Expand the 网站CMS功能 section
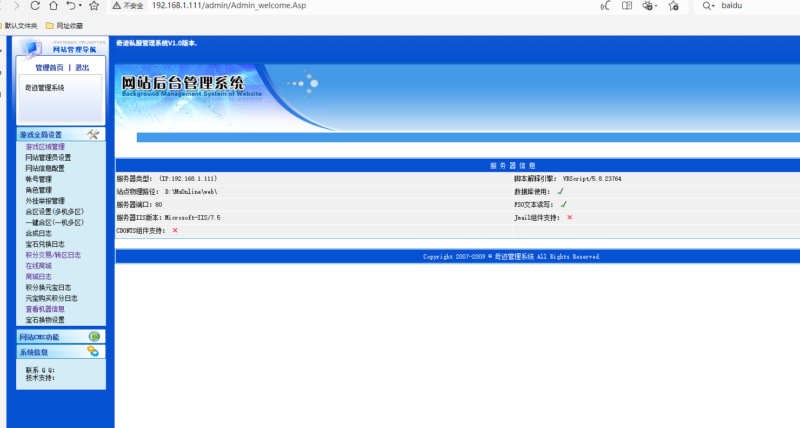The width and height of the screenshot is (800, 428). pyautogui.click(x=61, y=337)
